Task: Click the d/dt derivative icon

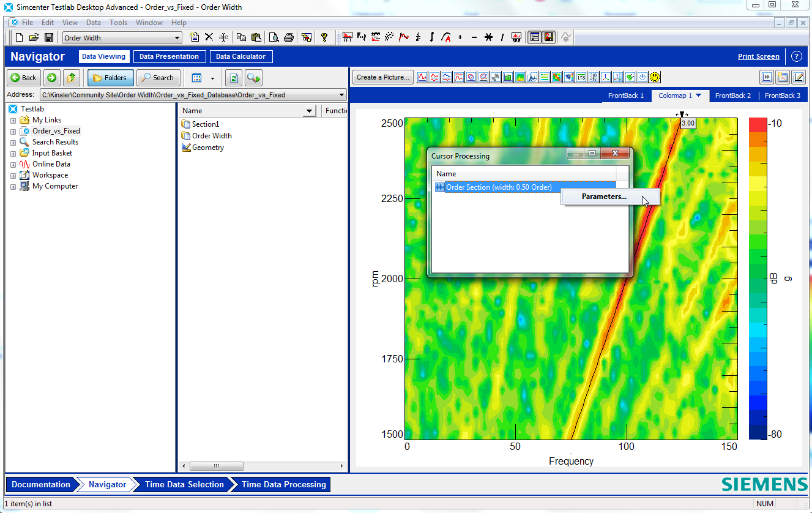Action: 418,37
